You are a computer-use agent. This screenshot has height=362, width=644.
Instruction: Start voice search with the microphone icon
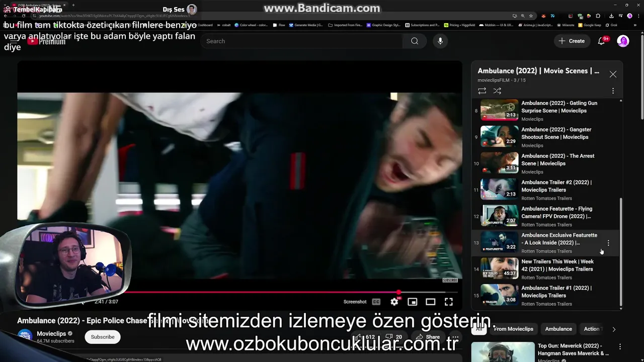coord(440,41)
